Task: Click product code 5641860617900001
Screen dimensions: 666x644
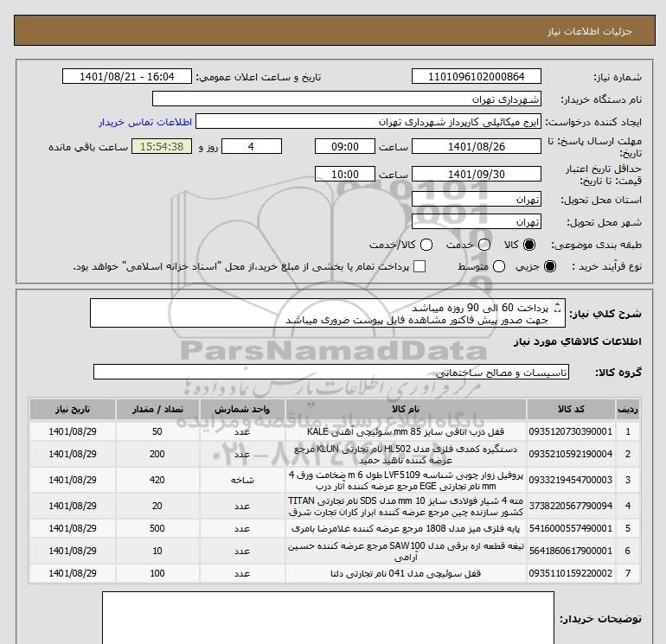Action: point(571,551)
